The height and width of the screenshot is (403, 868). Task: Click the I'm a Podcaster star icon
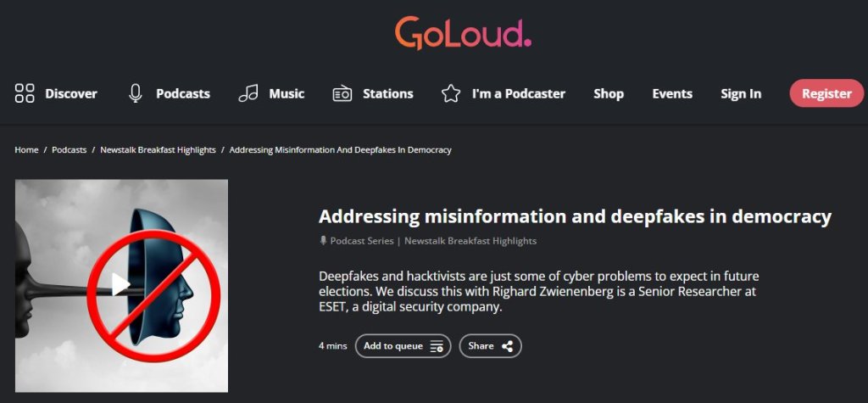coord(451,93)
